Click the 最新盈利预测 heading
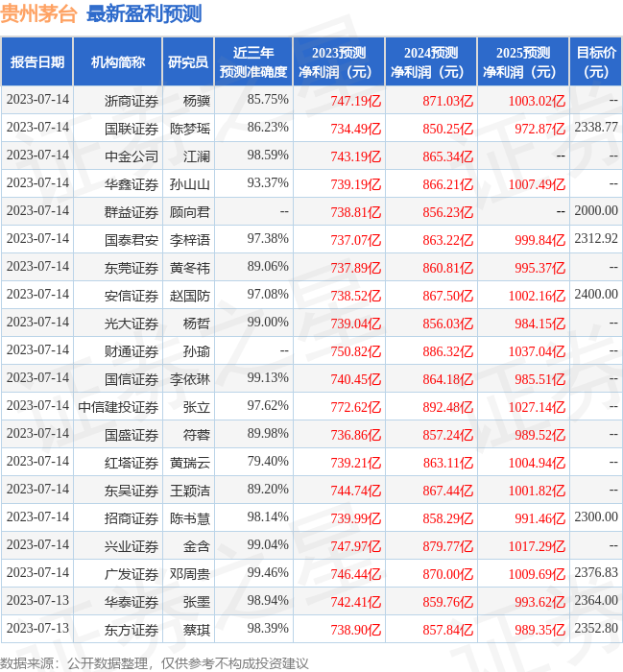 [x=144, y=13]
